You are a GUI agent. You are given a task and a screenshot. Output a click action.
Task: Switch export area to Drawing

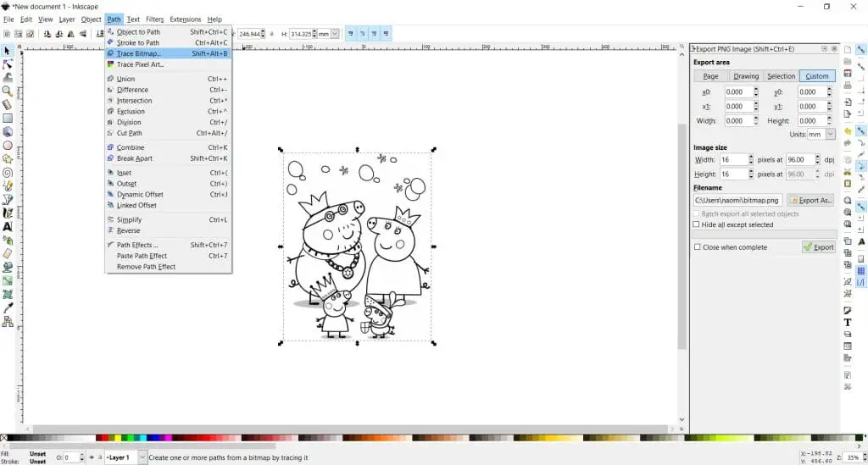pos(746,76)
